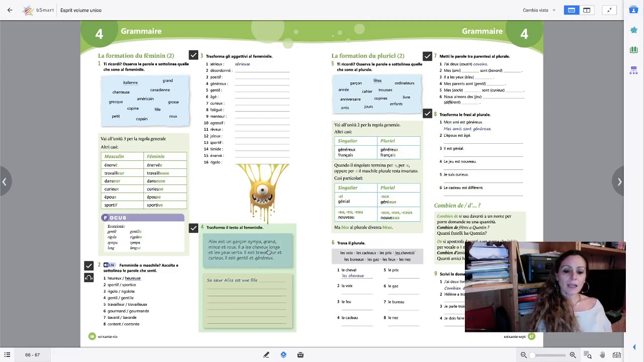Click the webcam video overlay
The height and width of the screenshot is (362, 644).
pos(545,287)
